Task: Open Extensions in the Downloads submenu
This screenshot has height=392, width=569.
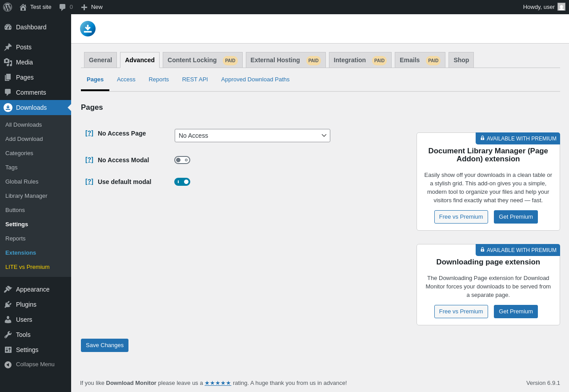Action: point(20,253)
